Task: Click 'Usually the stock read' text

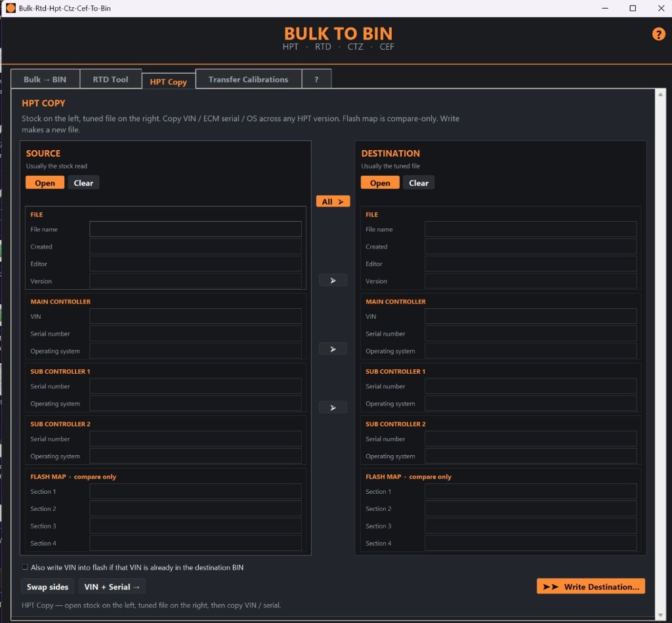Action: 56,166
